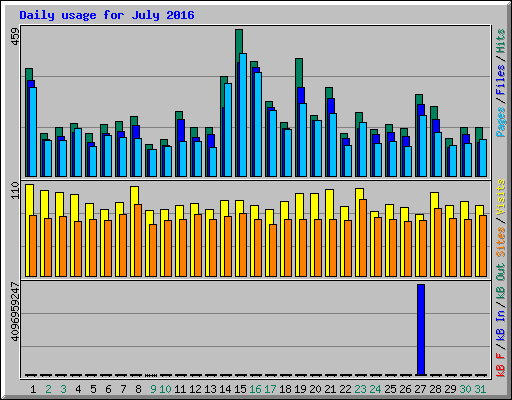This screenshot has width=512, height=400.
Task: Click the green day 31 label
Action: tap(480, 389)
